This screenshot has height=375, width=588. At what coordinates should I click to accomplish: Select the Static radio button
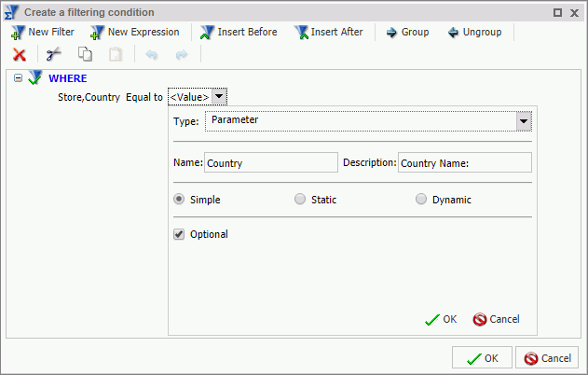pos(300,199)
